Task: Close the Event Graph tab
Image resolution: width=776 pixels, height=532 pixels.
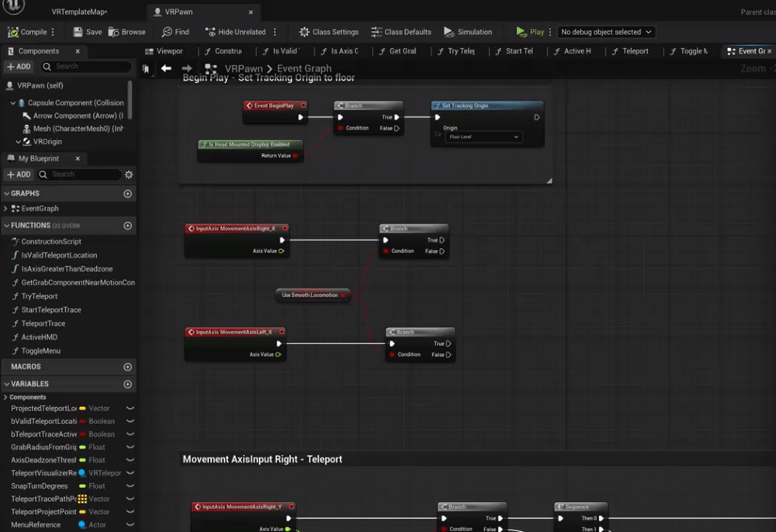Action: tap(769, 51)
